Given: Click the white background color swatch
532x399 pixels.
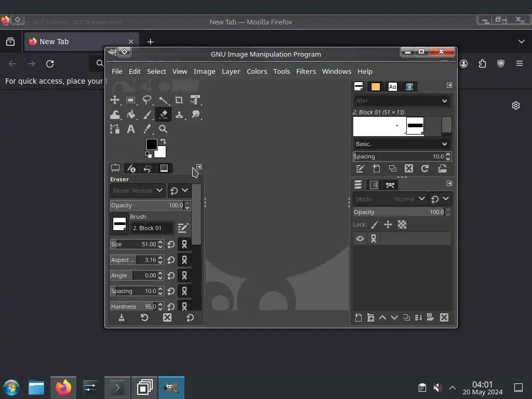Looking at the screenshot, I should click(x=161, y=153).
